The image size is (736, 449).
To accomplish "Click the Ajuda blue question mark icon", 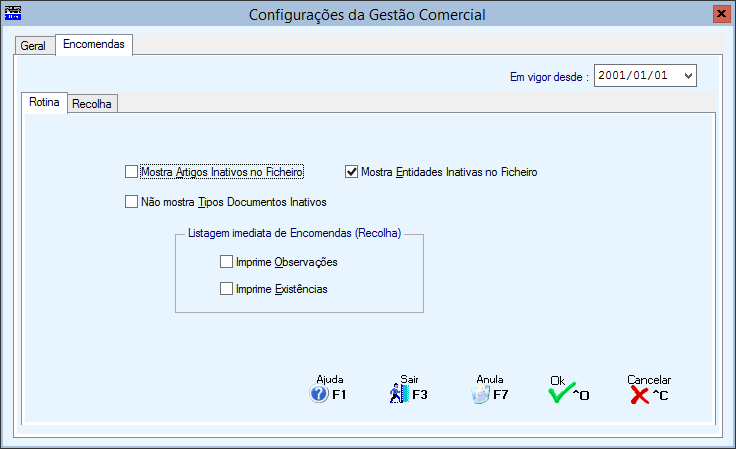I will coord(319,394).
